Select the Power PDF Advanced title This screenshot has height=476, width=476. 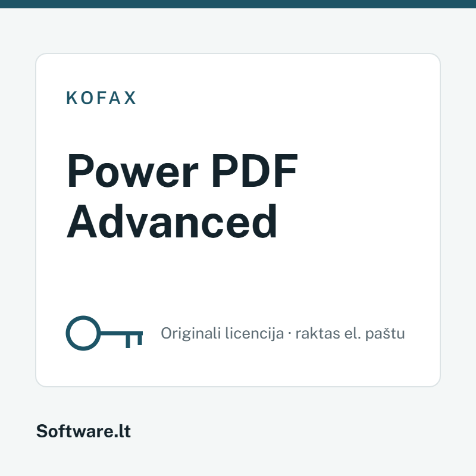pos(182,196)
